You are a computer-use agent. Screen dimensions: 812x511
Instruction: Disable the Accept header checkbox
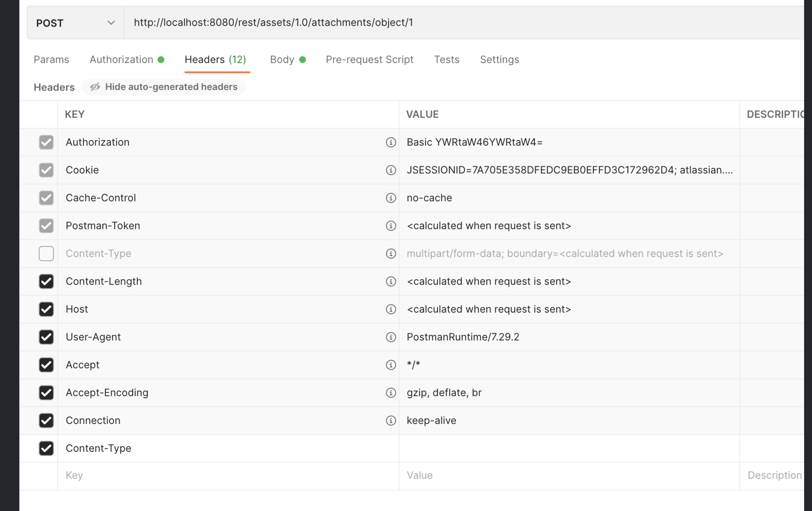tap(46, 365)
